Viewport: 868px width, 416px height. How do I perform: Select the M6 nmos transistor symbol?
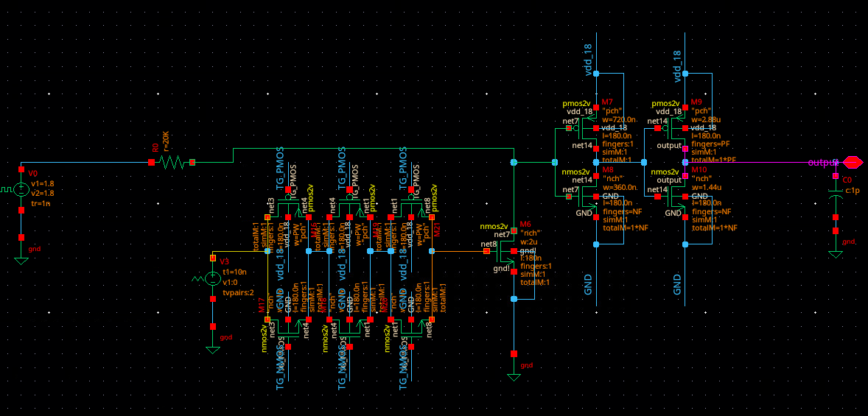(x=506, y=251)
